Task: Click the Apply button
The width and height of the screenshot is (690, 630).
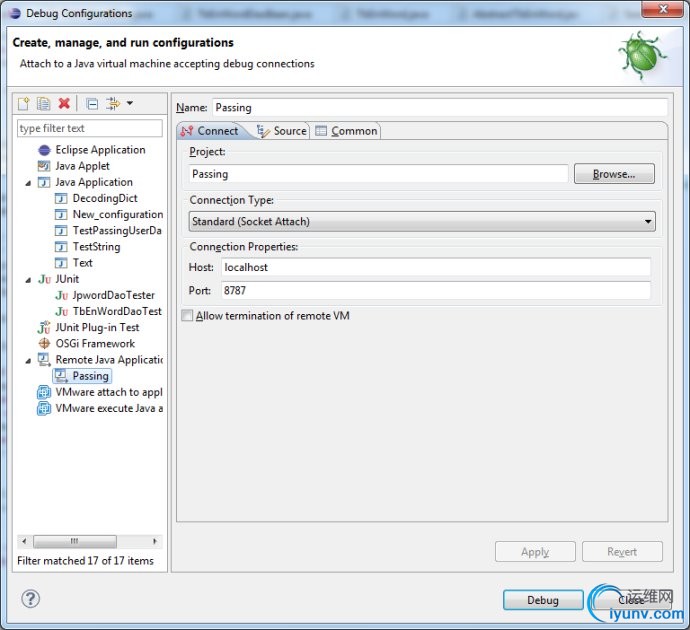Action: (535, 552)
